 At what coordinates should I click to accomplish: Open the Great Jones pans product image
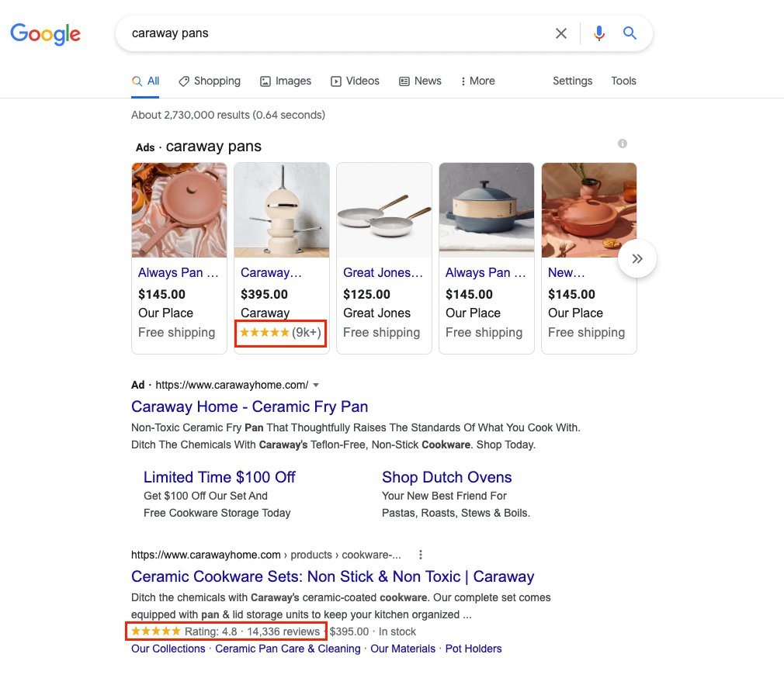pyautogui.click(x=384, y=210)
